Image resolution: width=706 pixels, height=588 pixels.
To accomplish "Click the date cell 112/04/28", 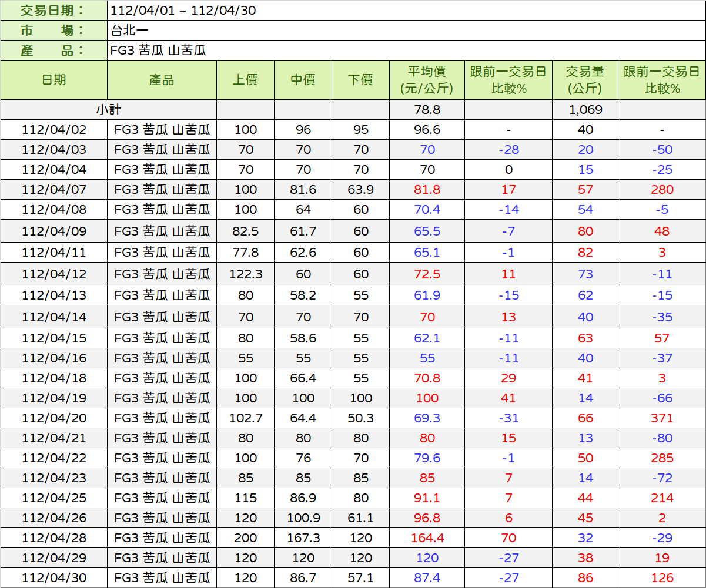I will click(54, 538).
